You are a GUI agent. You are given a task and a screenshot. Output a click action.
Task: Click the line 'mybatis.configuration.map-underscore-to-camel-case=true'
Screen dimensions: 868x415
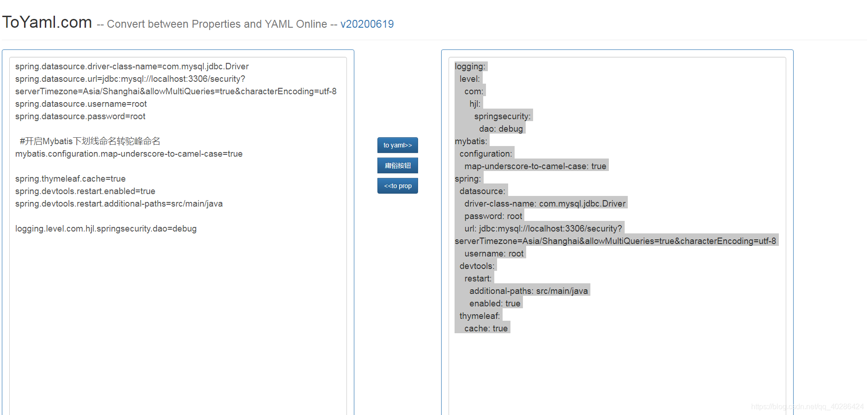[x=129, y=154]
